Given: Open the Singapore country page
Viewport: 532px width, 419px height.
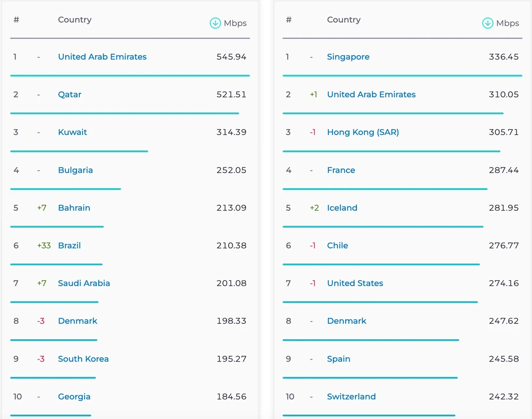Looking at the screenshot, I should coord(348,56).
